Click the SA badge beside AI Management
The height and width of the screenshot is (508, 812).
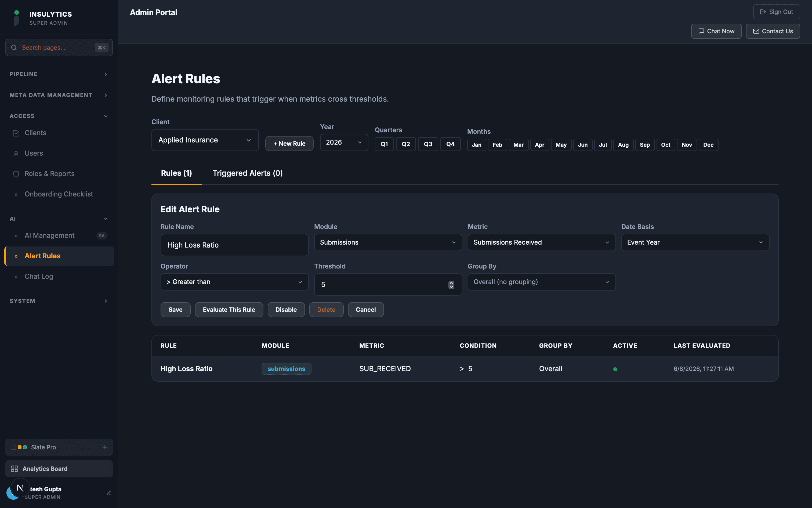pyautogui.click(x=102, y=236)
